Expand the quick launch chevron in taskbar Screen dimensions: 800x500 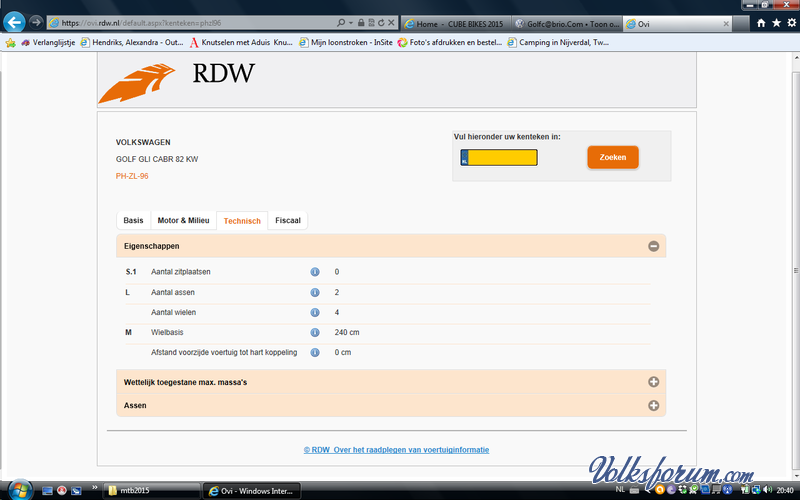click(94, 488)
